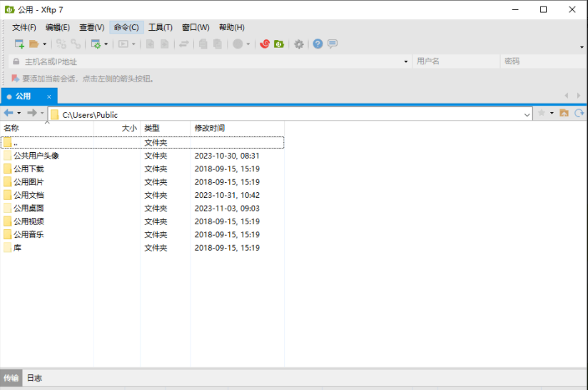This screenshot has height=390, width=588.
Task: Click the blue Help question mark icon
Action: click(x=318, y=44)
